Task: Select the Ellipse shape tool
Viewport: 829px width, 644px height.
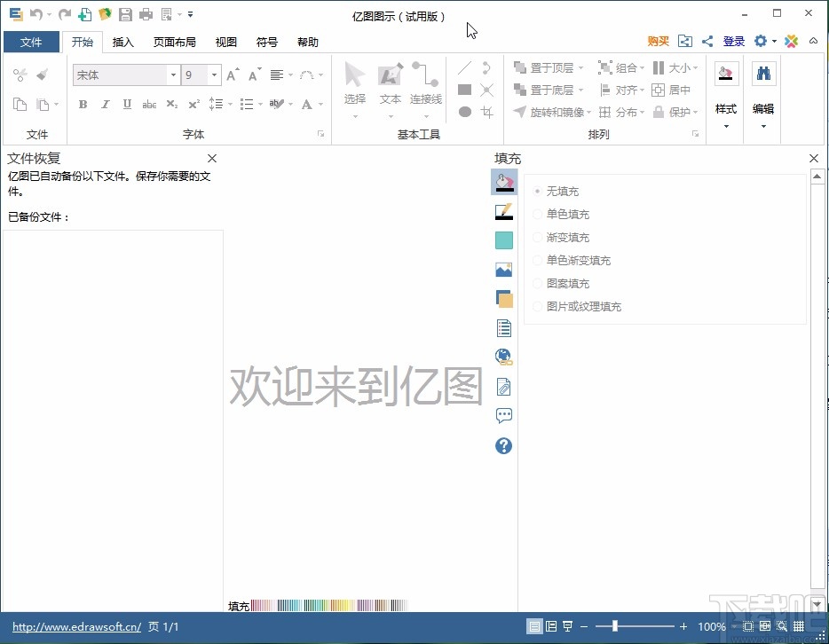Action: coord(465,112)
